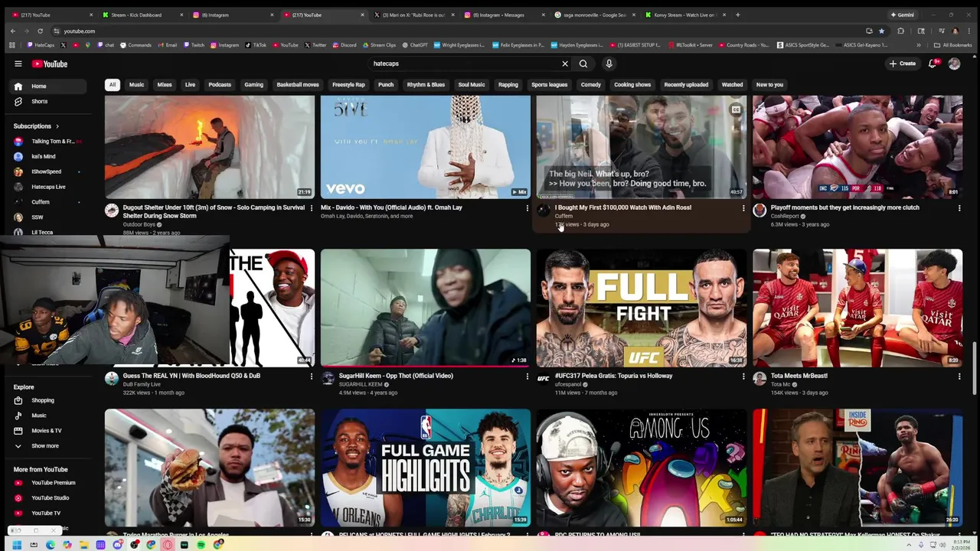The height and width of the screenshot is (551, 980).
Task: Open more options for Tota Meets MrBeast video
Action: [959, 376]
